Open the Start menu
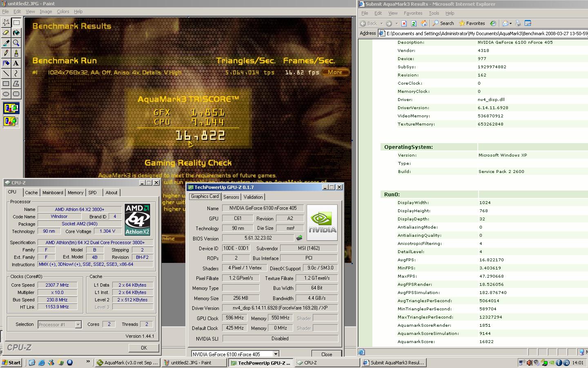588x368 pixels. click(x=11, y=362)
